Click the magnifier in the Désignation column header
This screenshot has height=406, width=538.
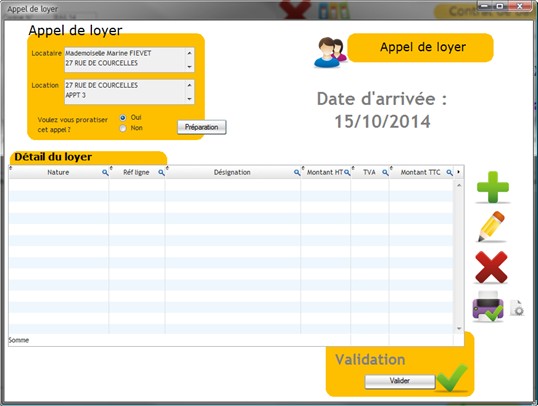tap(297, 173)
